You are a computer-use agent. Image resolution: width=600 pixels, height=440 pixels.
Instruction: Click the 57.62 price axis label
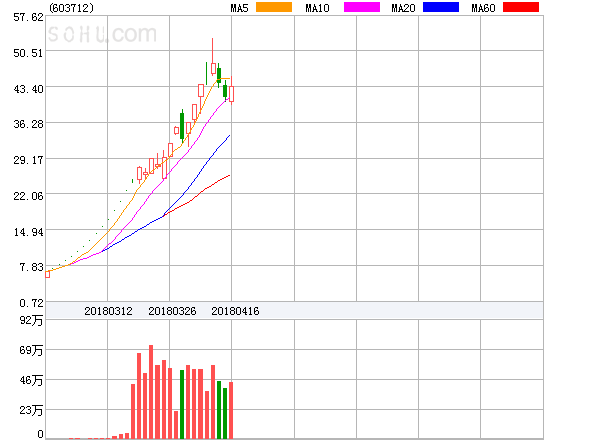pos(28,17)
